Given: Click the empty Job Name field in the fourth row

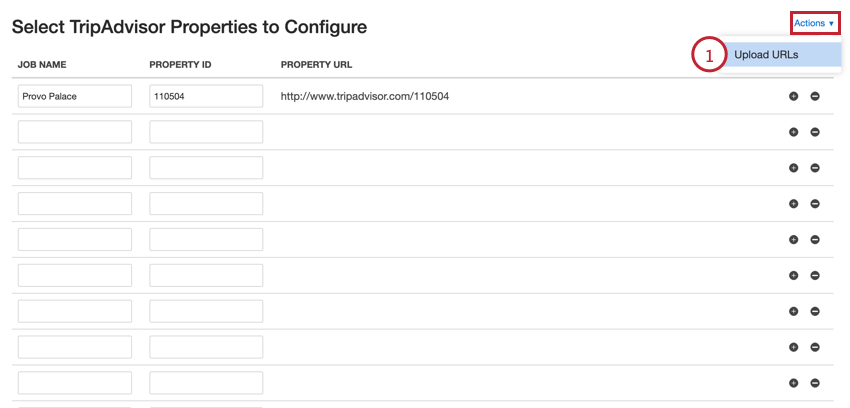Looking at the screenshot, I should [75, 204].
